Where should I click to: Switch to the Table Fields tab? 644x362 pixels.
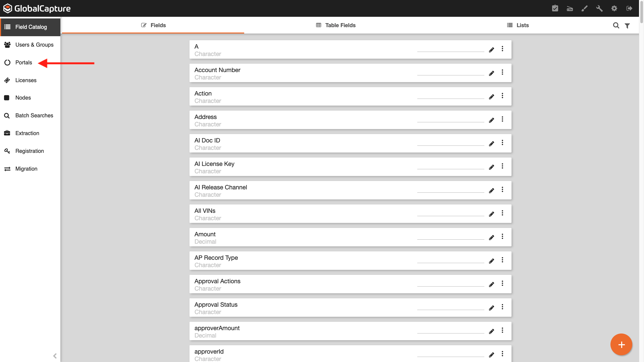pos(336,25)
